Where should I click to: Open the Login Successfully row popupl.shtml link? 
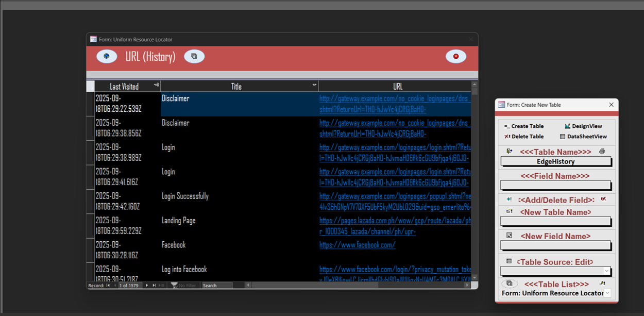[395, 202]
